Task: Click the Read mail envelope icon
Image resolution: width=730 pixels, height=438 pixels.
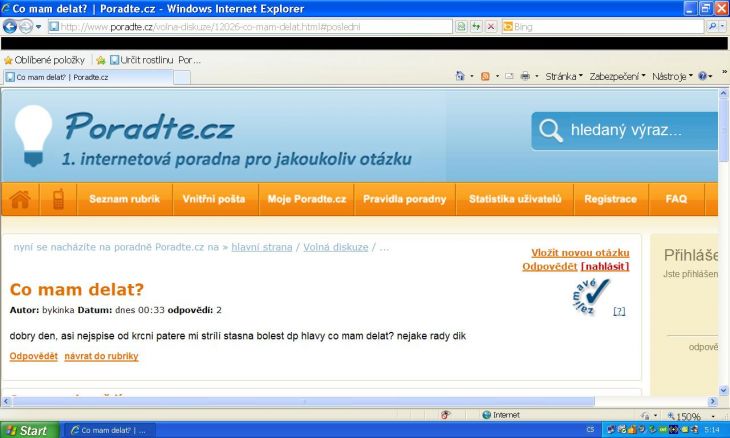Action: pyautogui.click(x=509, y=76)
